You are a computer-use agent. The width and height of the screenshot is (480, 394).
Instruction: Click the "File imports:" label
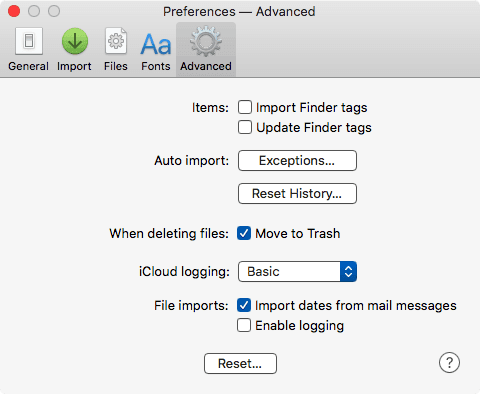point(191,305)
